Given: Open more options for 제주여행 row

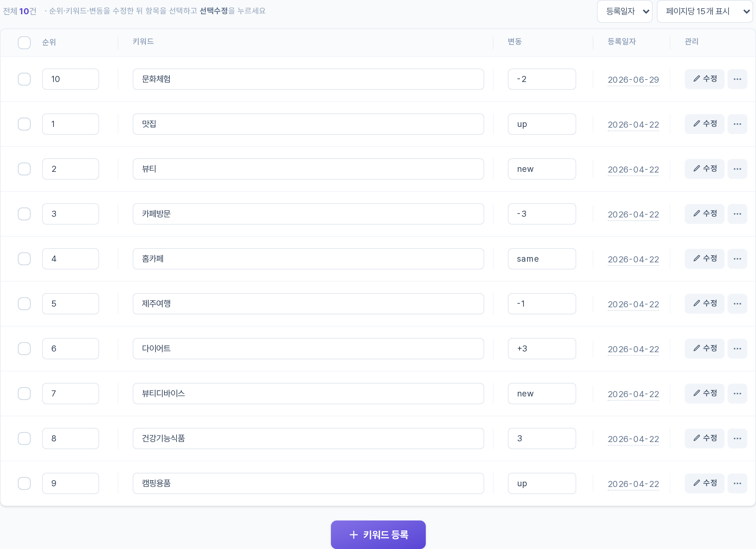Looking at the screenshot, I should tap(737, 304).
